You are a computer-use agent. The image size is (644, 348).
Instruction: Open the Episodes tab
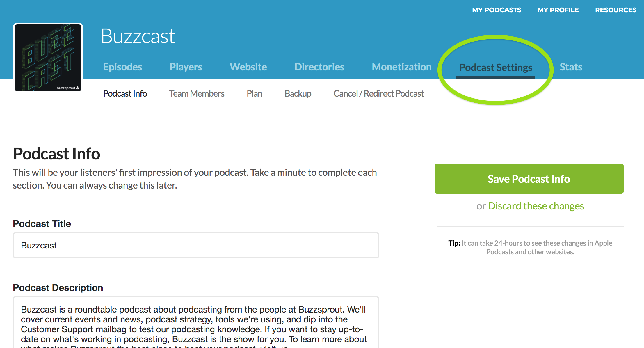[x=122, y=67]
